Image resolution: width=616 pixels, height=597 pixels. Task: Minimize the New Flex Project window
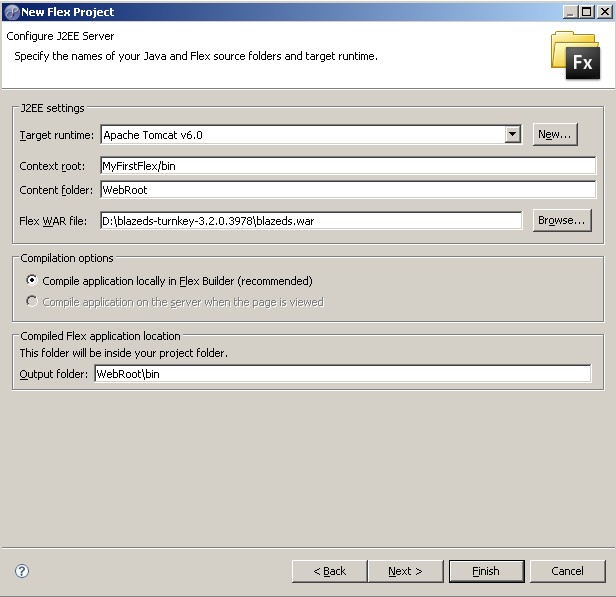coord(570,12)
